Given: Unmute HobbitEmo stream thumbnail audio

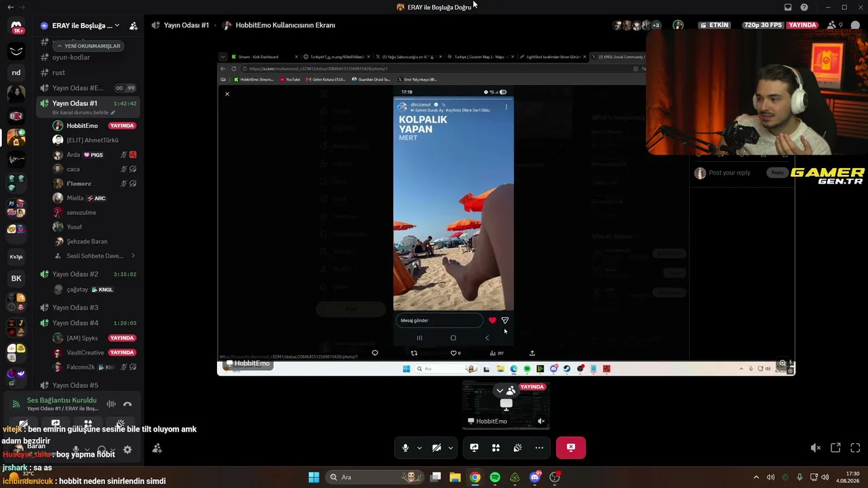Looking at the screenshot, I should [x=541, y=421].
